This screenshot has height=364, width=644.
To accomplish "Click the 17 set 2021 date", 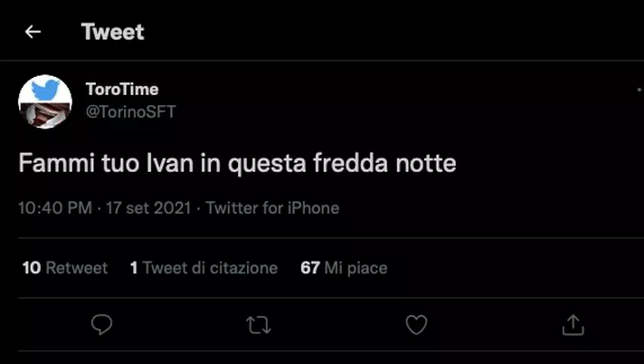I will pos(148,207).
